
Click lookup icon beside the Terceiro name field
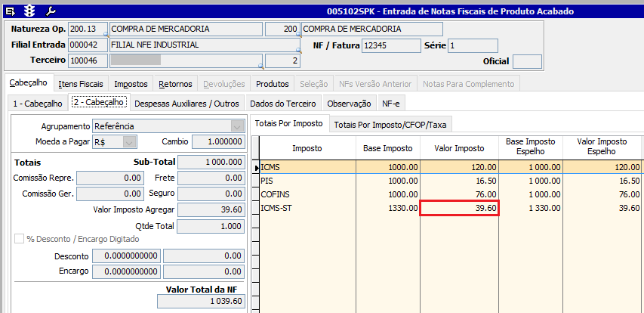260,66
